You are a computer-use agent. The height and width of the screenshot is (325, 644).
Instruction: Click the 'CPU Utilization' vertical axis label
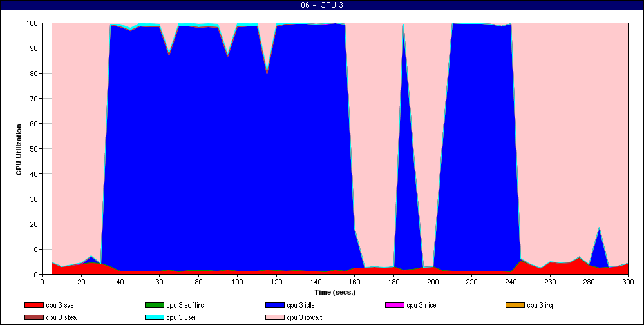click(x=19, y=150)
